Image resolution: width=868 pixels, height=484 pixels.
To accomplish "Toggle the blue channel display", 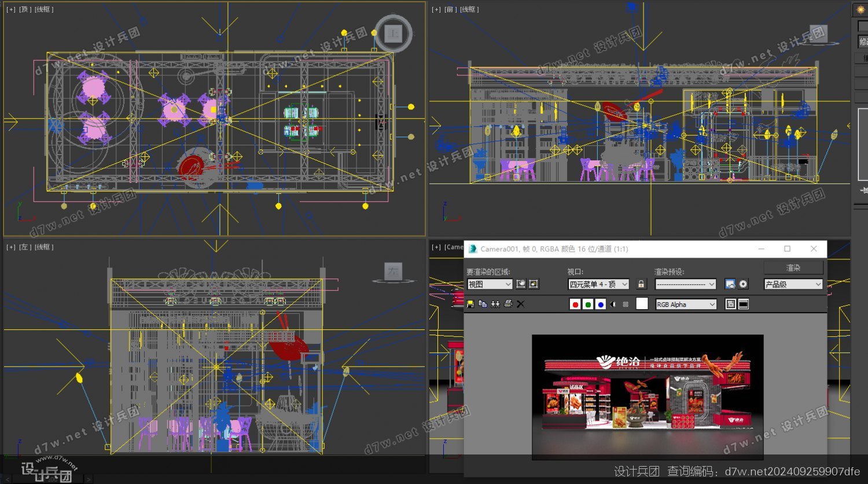I will [x=601, y=305].
